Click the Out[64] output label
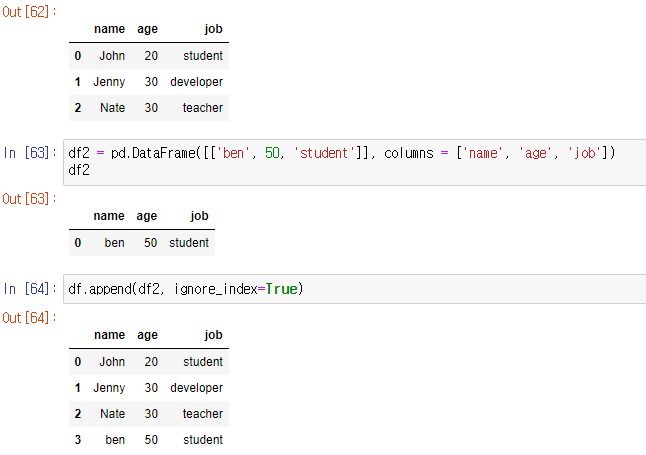Image resolution: width=646 pixels, height=455 pixels. coord(29,318)
